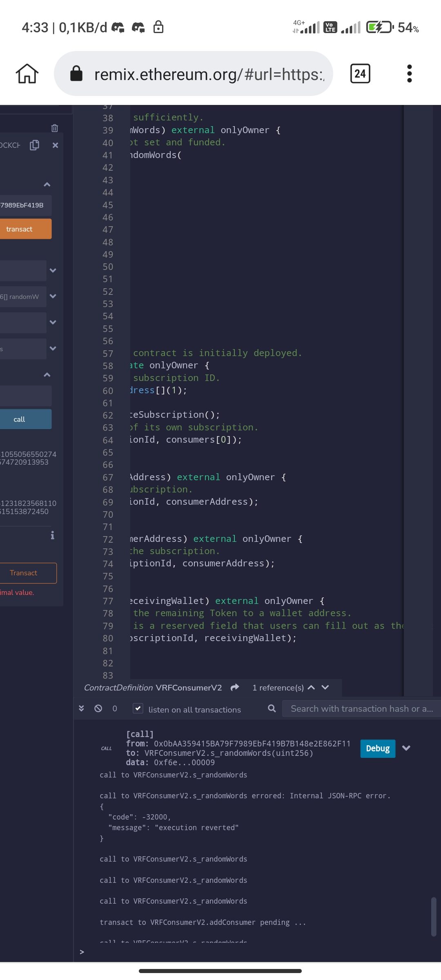This screenshot has height=980, width=441.
Task: Expand the randomWords function chevron
Action: [x=53, y=296]
